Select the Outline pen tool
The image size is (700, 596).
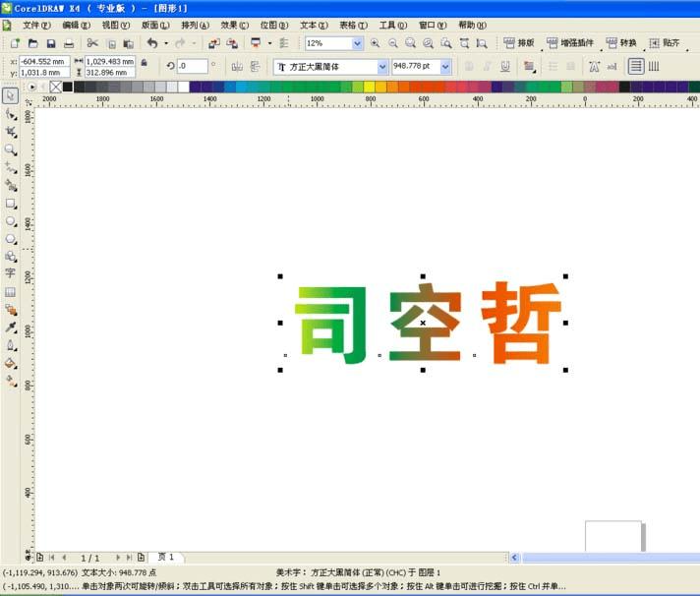click(10, 345)
